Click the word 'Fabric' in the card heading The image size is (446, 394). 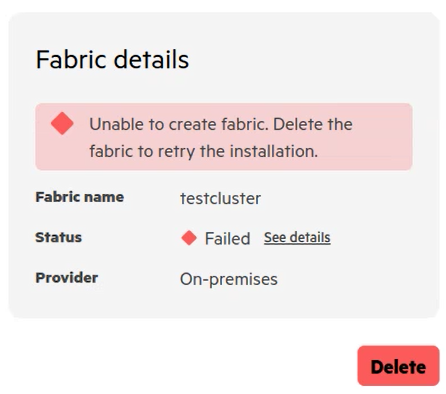tap(71, 59)
